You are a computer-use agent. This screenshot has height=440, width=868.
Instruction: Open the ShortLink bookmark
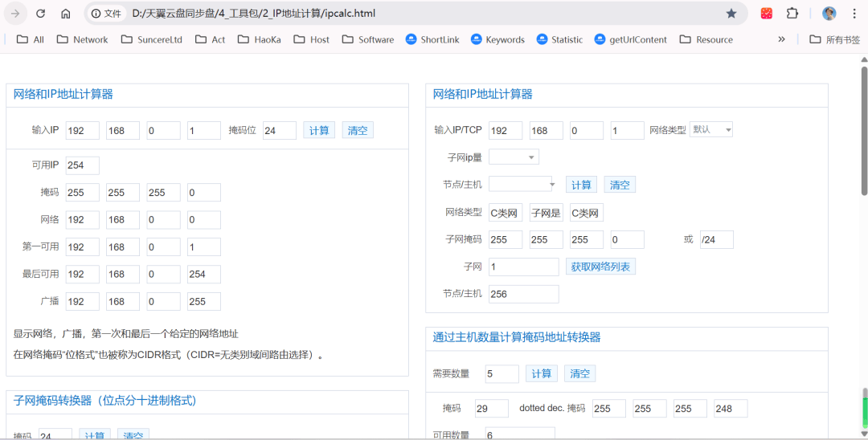tap(432, 39)
